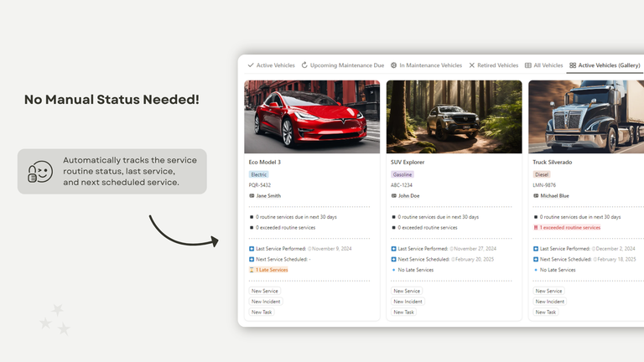Click the Last Service Performed icon on SUV Explorer
The height and width of the screenshot is (362, 644).
point(394,249)
